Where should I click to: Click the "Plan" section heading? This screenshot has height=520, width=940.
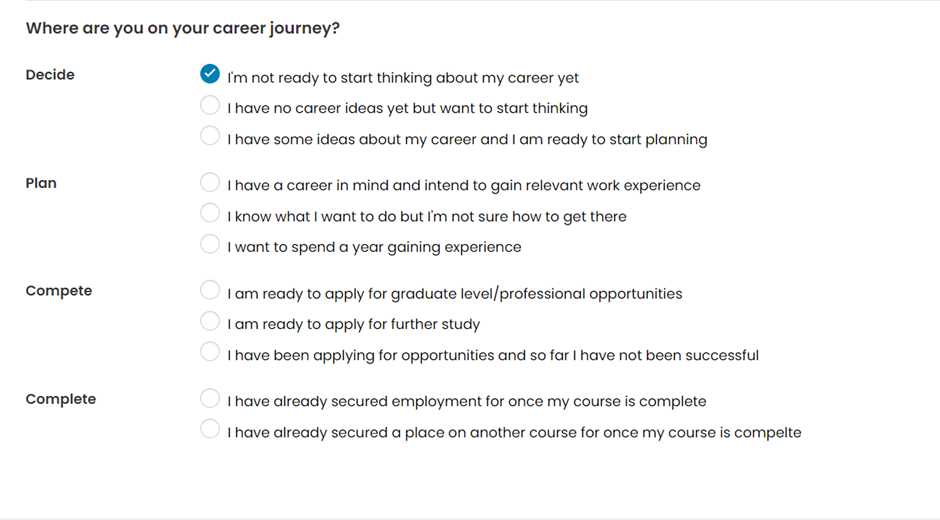click(41, 183)
